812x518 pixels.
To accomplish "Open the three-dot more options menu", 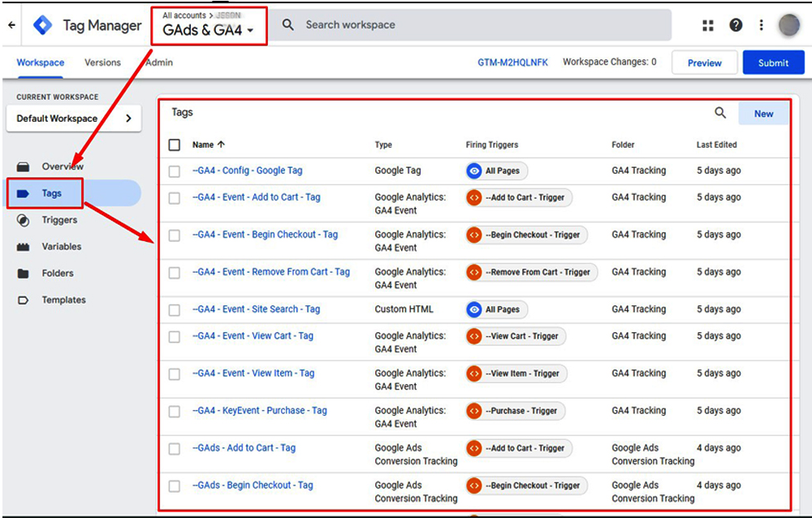I will (x=762, y=25).
